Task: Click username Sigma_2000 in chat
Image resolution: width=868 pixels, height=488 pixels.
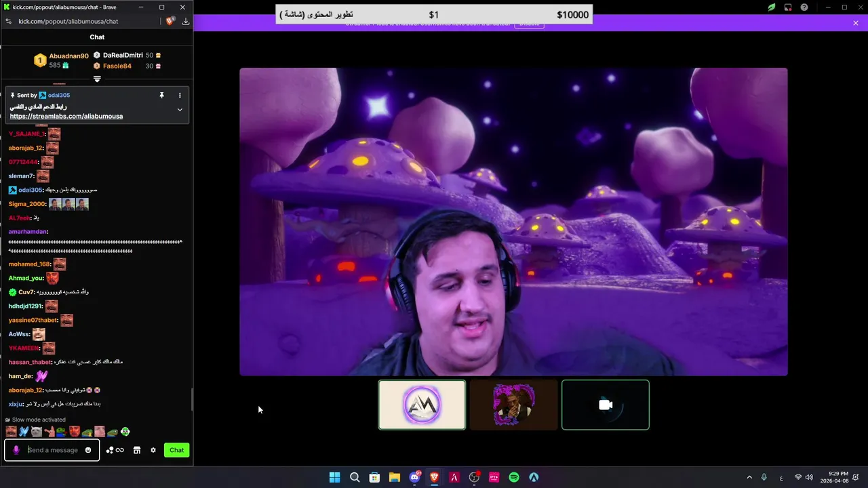Action: pos(27,204)
